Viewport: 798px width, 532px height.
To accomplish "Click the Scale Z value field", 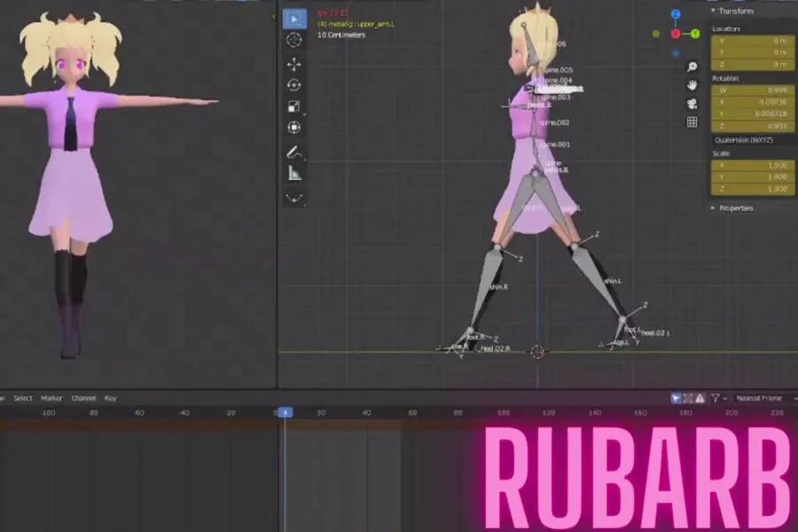I will (753, 189).
